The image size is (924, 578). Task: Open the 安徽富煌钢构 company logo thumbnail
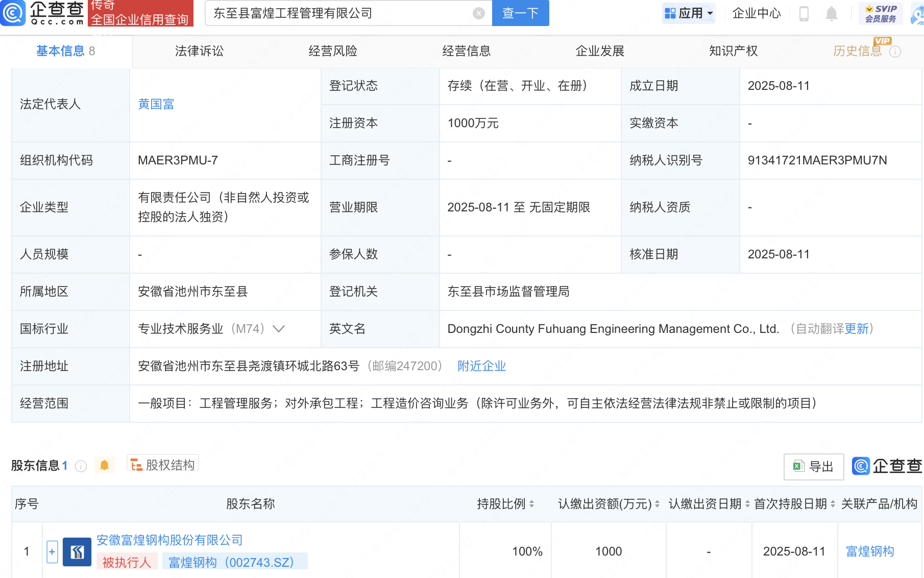[x=77, y=551]
